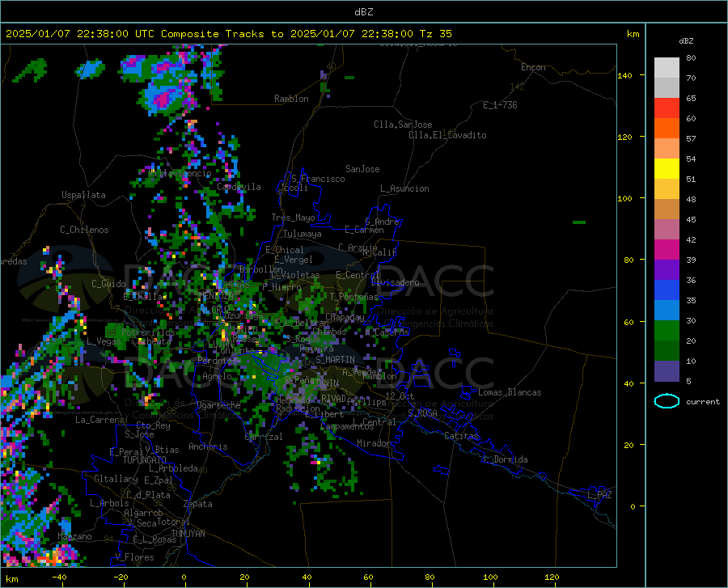Screen dimensions: 728x588
Task: Click the SanJose label near L_Asuncion
Action: (362, 169)
